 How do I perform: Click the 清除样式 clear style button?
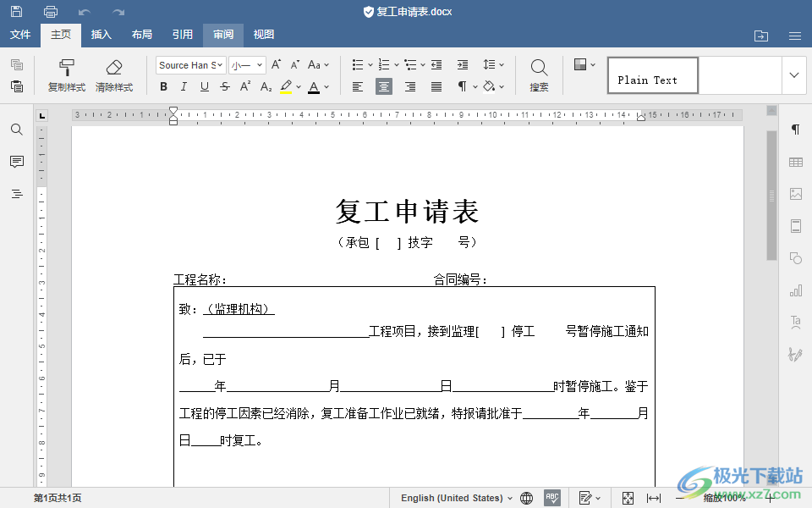(x=114, y=75)
